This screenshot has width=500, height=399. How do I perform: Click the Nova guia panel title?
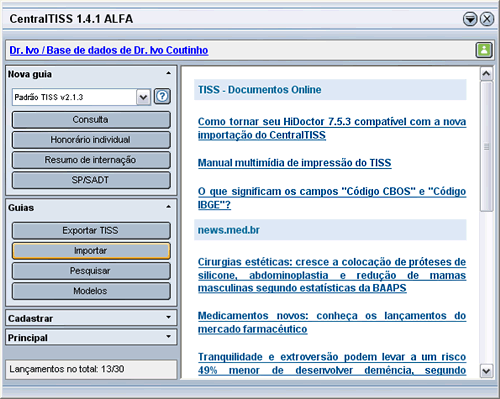(30, 74)
